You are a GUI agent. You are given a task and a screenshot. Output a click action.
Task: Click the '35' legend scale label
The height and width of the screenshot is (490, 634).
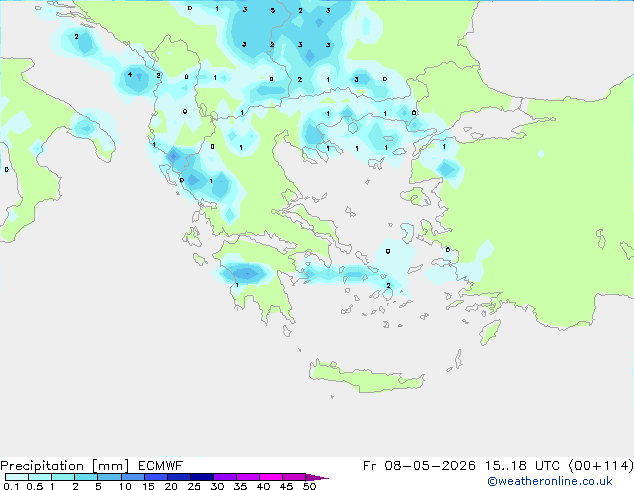pos(240,486)
